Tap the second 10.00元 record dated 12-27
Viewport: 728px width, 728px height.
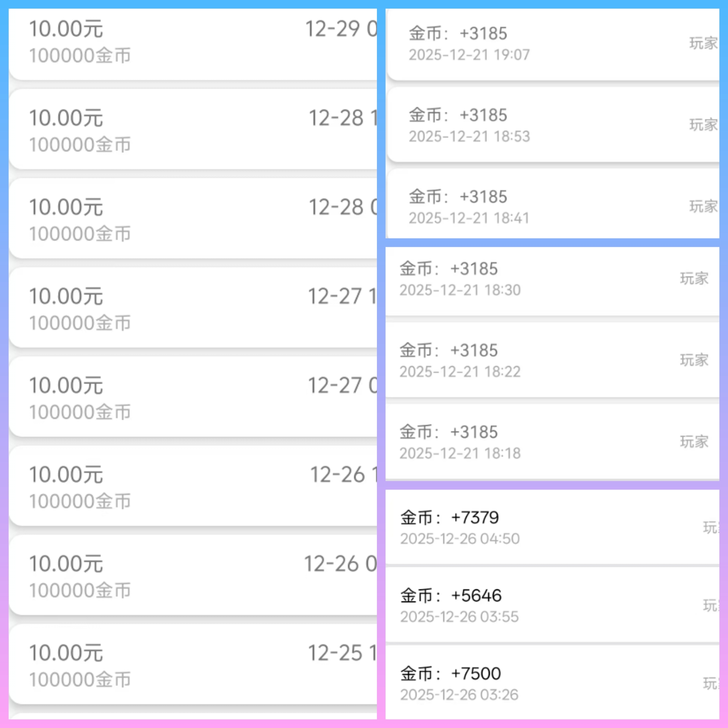(193, 397)
